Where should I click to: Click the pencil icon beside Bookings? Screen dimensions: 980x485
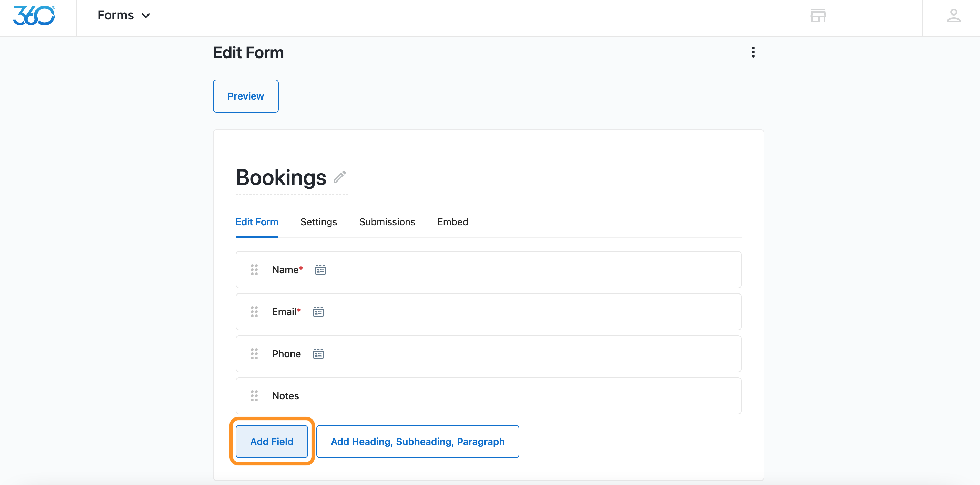[x=339, y=177]
